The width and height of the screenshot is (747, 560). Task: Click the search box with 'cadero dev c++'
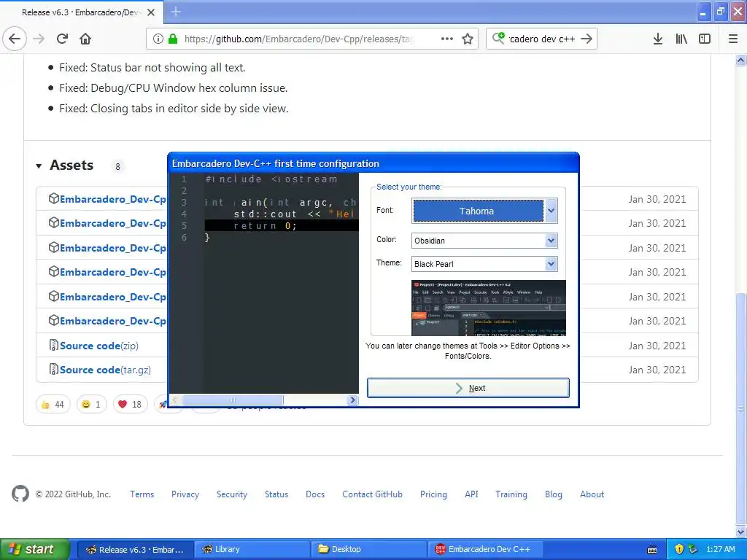point(542,39)
